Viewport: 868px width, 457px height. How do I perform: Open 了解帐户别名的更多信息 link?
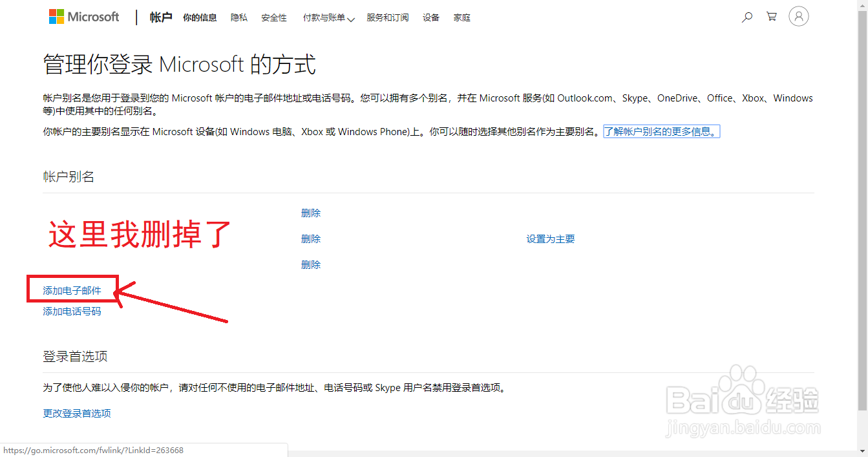pos(661,132)
